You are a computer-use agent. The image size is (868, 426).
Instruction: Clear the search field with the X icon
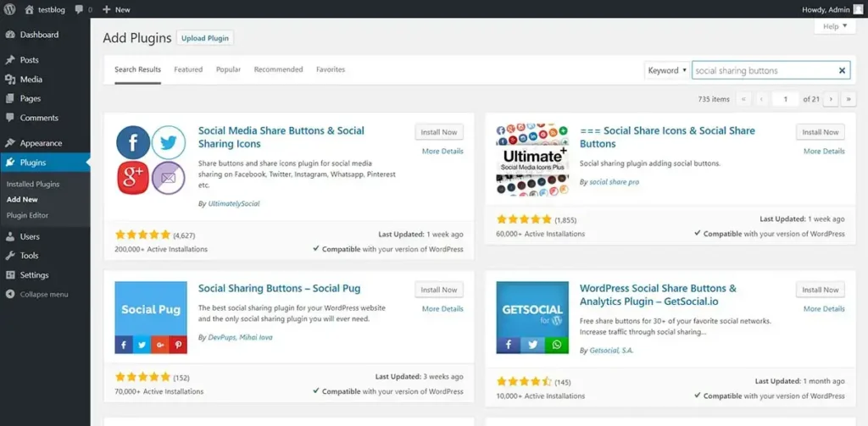tap(842, 70)
